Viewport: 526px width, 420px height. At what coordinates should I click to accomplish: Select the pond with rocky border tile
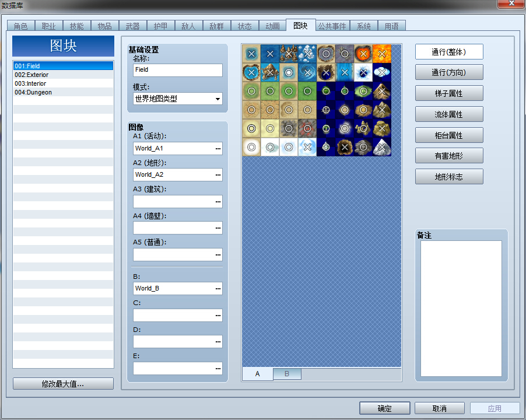[x=251, y=72]
